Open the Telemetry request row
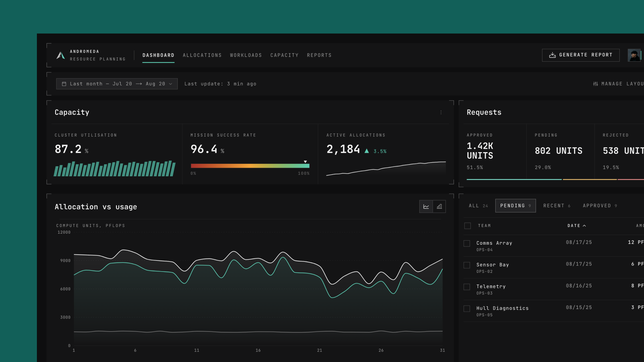 click(554, 289)
